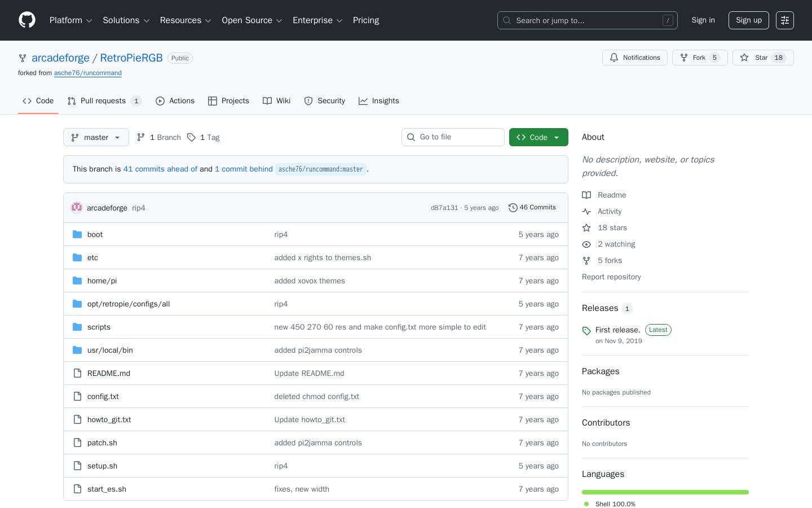Click commit message 'fixes, new width'
Image resolution: width=812 pixels, height=508 pixels.
click(x=302, y=489)
